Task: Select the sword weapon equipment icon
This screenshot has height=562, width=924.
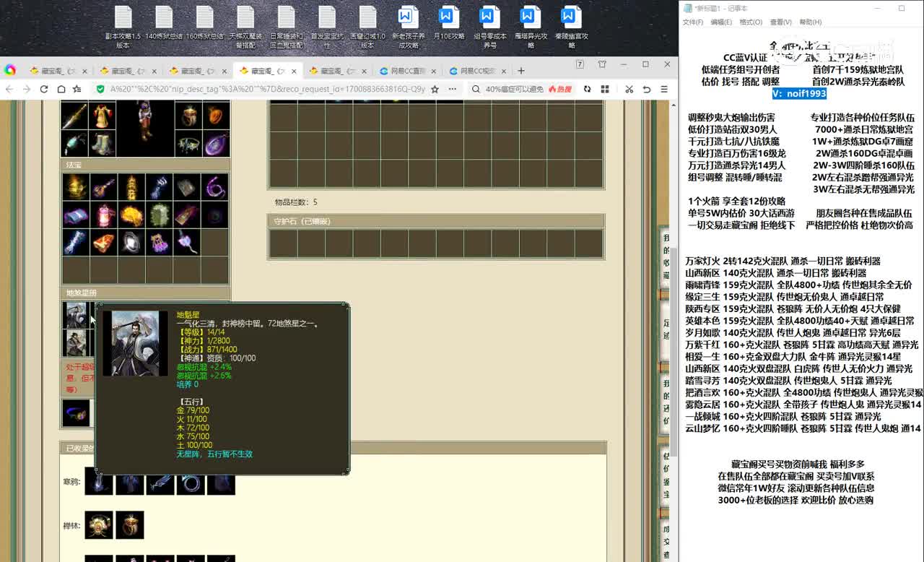Action: coord(74,116)
